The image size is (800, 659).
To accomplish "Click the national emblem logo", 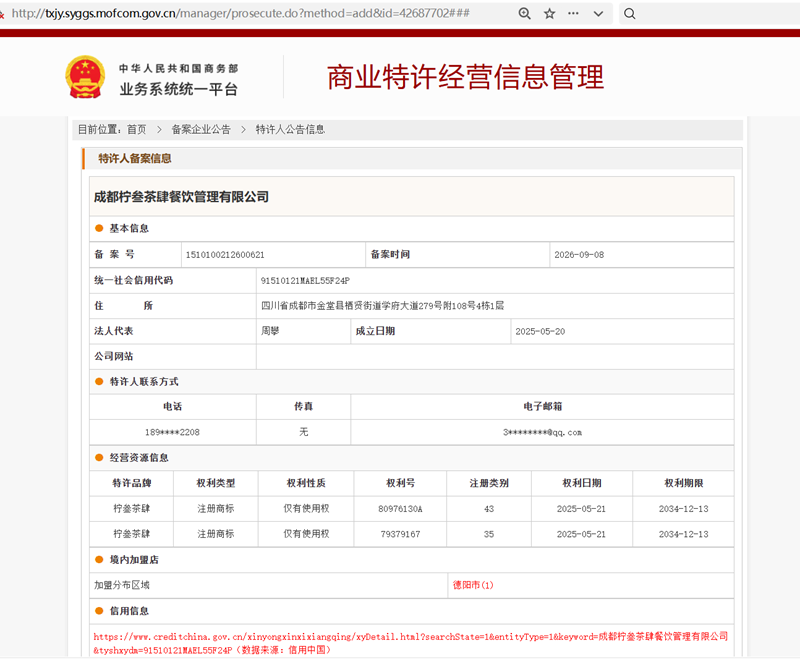I will click(85, 77).
